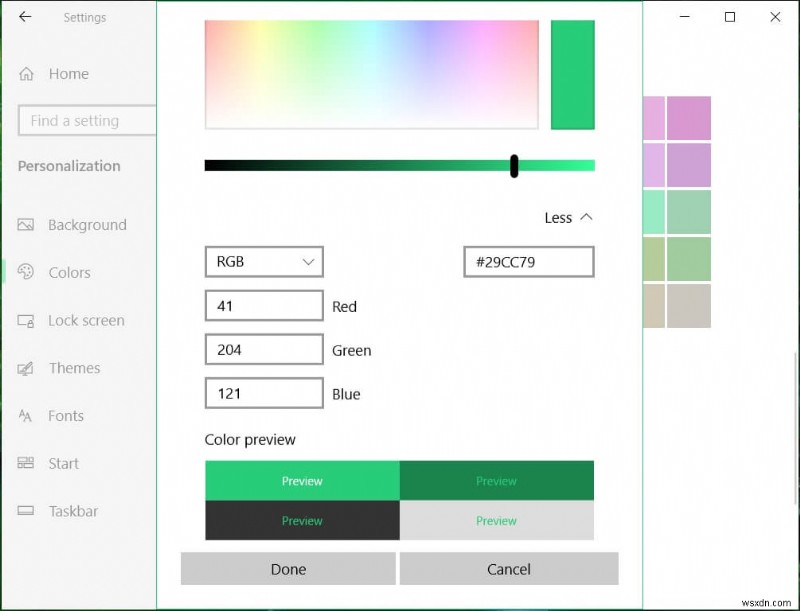800x611 pixels.
Task: Click the selected green color bar
Action: tap(572, 74)
